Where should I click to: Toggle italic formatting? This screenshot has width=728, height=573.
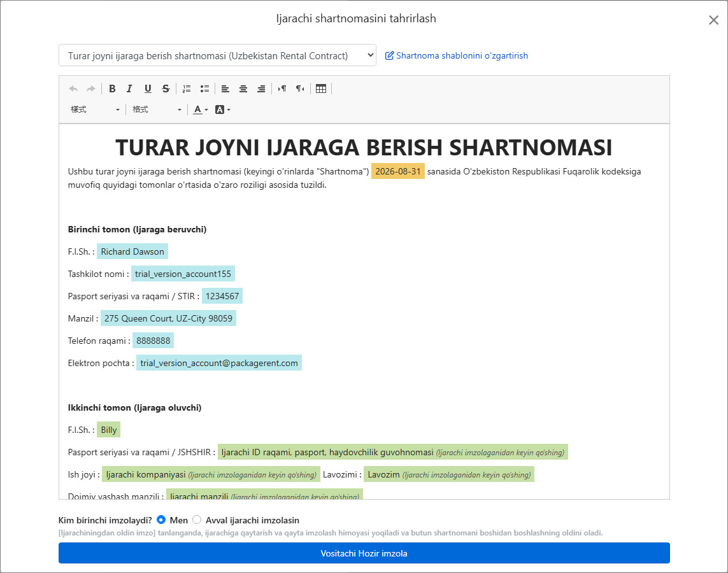[x=129, y=88]
